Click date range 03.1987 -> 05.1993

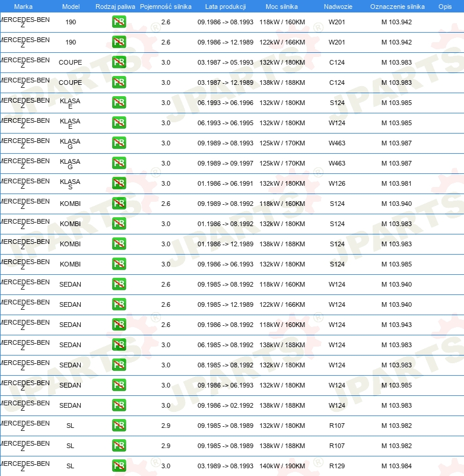[225, 62]
